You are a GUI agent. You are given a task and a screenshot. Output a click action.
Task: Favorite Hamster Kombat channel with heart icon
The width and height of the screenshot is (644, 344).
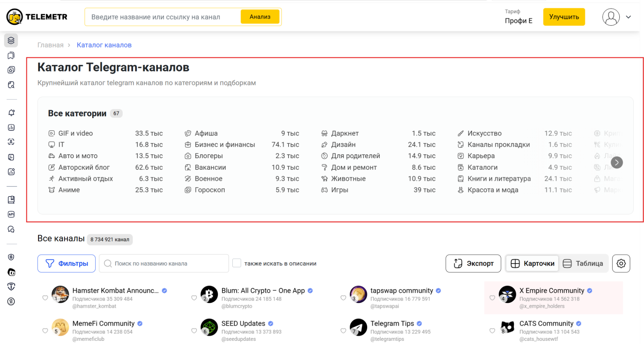[45, 298]
